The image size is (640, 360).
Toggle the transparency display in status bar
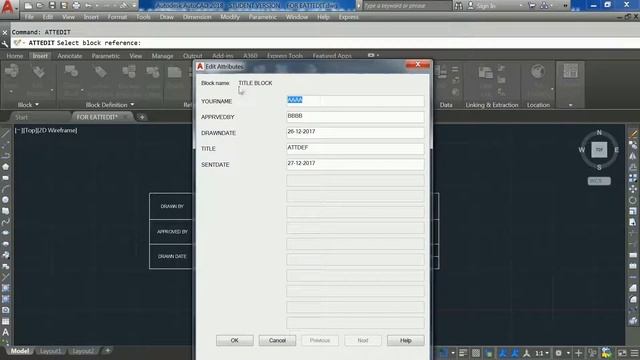[476, 353]
